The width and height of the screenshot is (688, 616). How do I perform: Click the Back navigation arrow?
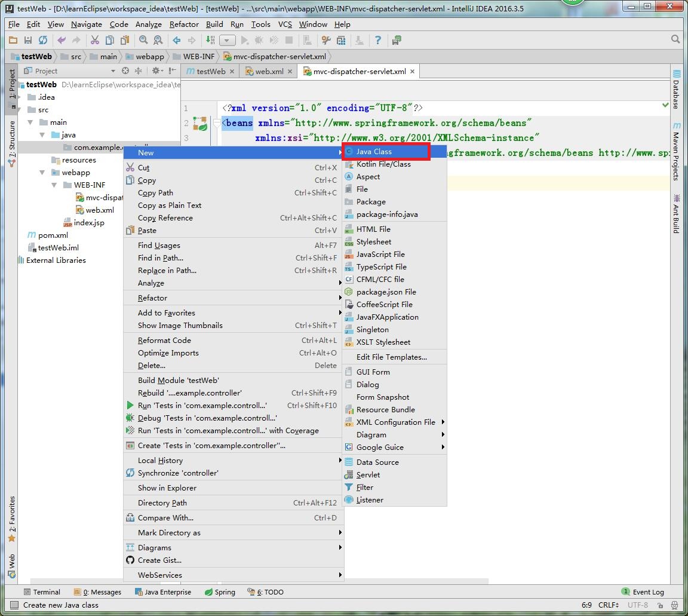[177, 41]
